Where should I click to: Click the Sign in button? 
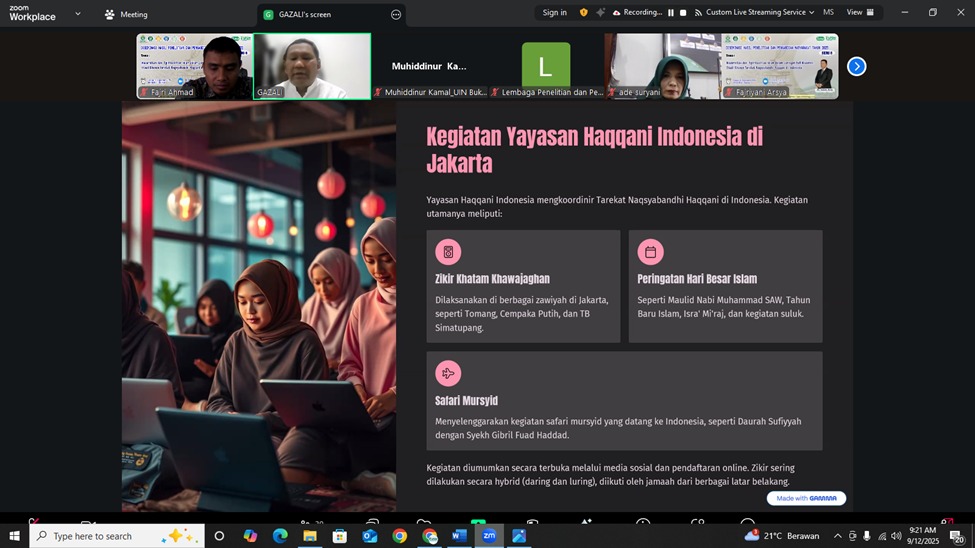(x=554, y=13)
